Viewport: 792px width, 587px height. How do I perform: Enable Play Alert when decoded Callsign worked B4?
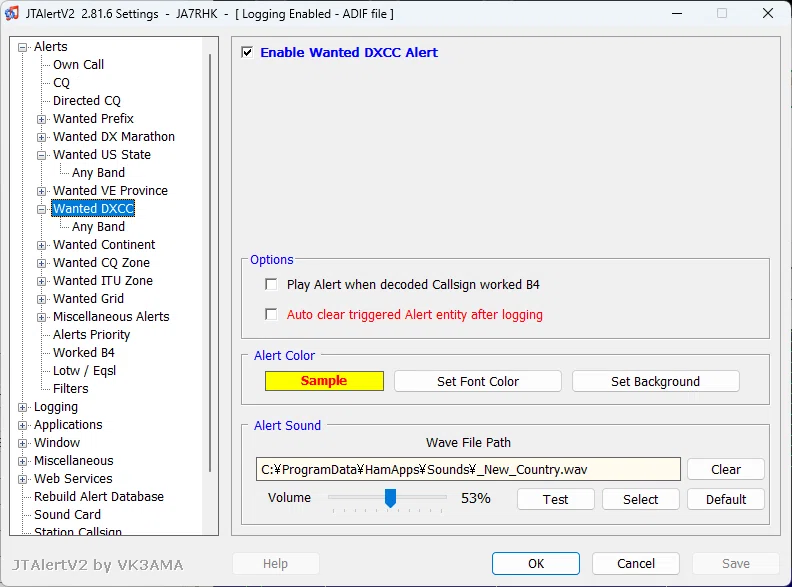tap(271, 284)
